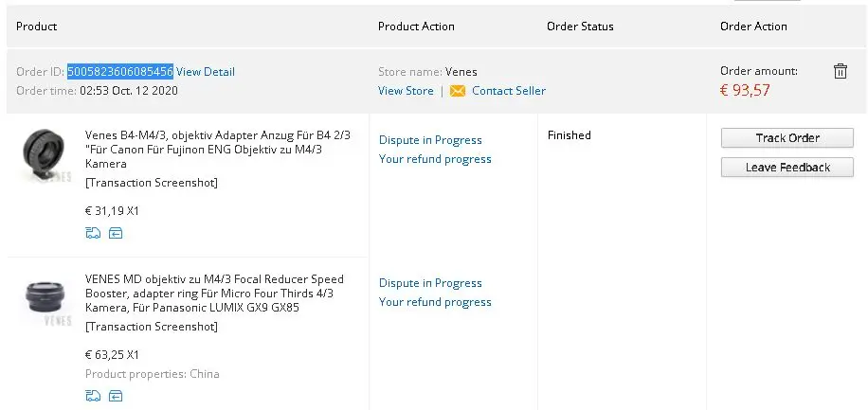
Task: Open Dispute in Progress for B4-M4/3 adapter
Action: pos(430,140)
